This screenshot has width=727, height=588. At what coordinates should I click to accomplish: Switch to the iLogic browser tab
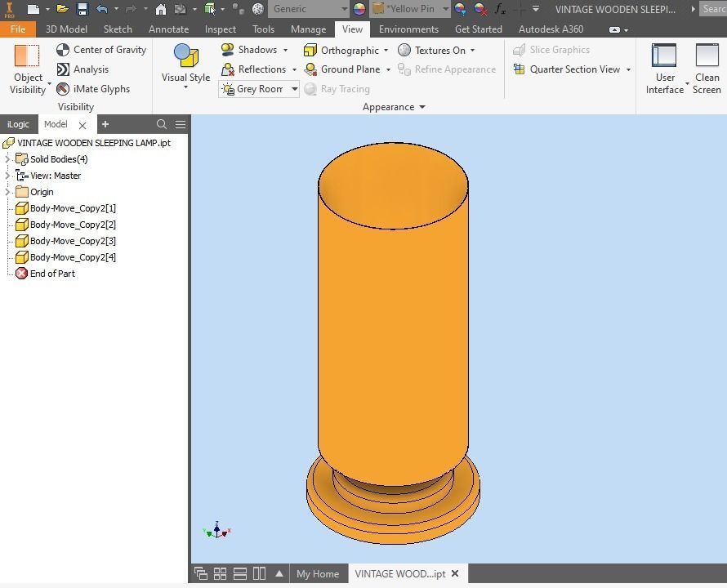click(19, 124)
